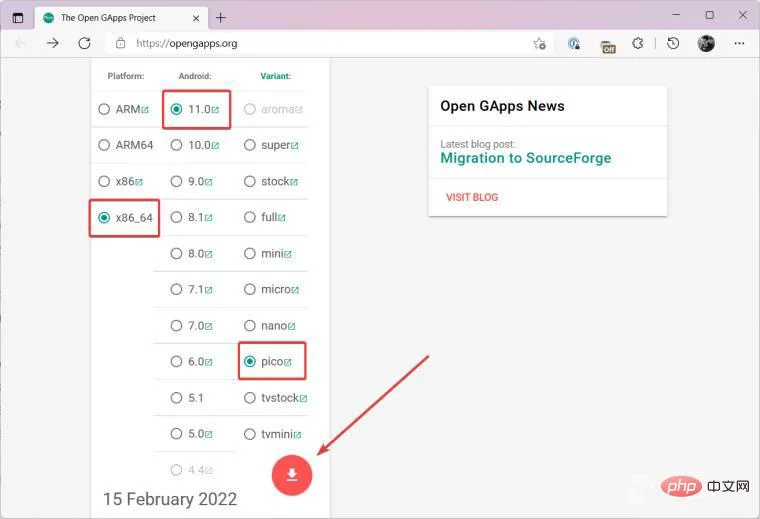The width and height of the screenshot is (760, 519).
Task: Open info link icon beside stock
Action: tap(294, 182)
